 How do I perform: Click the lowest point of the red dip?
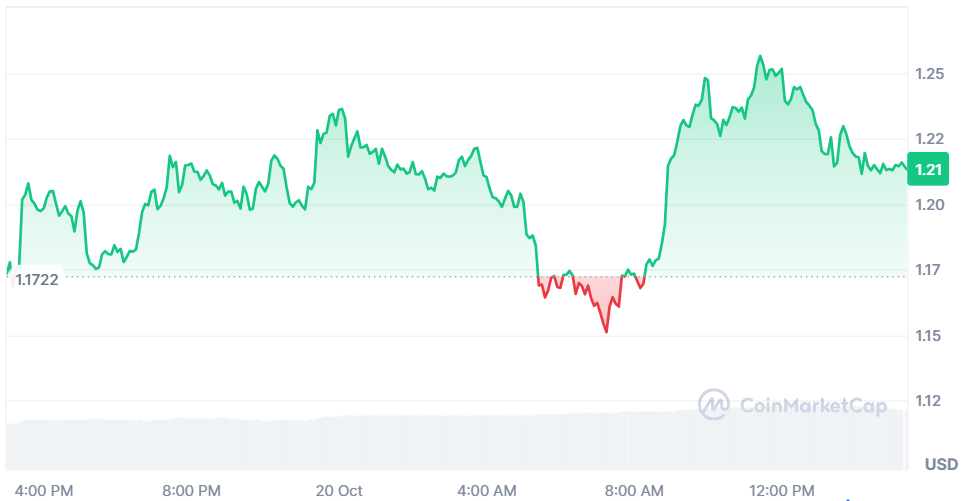pos(606,331)
